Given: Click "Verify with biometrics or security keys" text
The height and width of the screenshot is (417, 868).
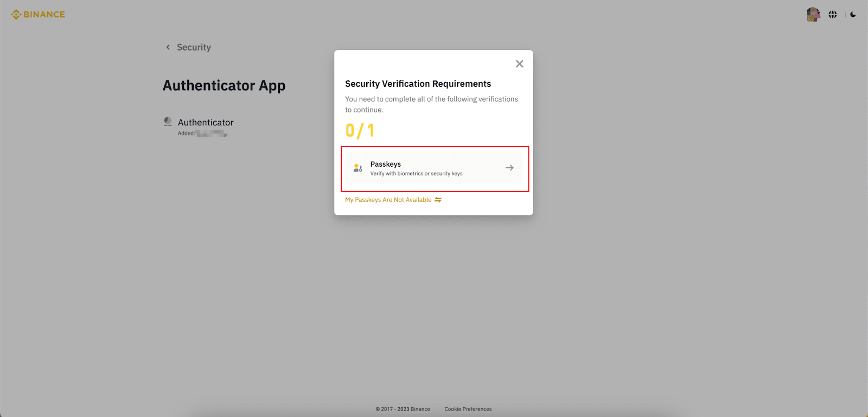Looking at the screenshot, I should coord(416,174).
